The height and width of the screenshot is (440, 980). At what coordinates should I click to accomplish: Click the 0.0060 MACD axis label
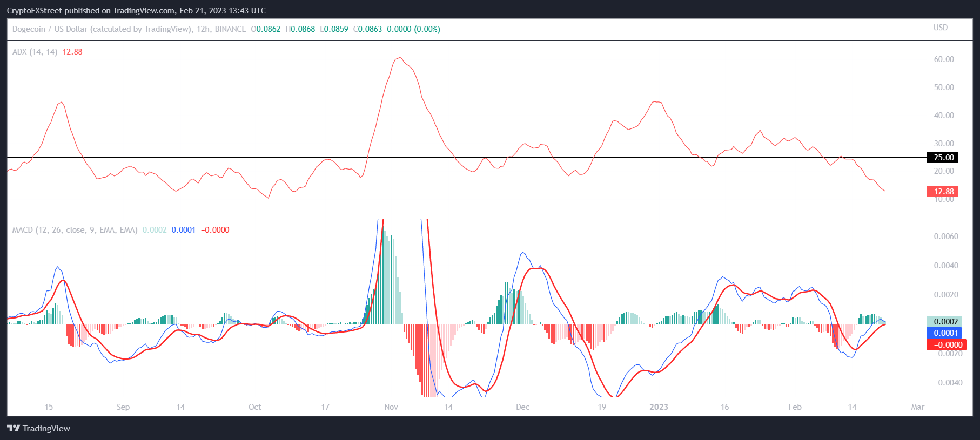pos(946,236)
